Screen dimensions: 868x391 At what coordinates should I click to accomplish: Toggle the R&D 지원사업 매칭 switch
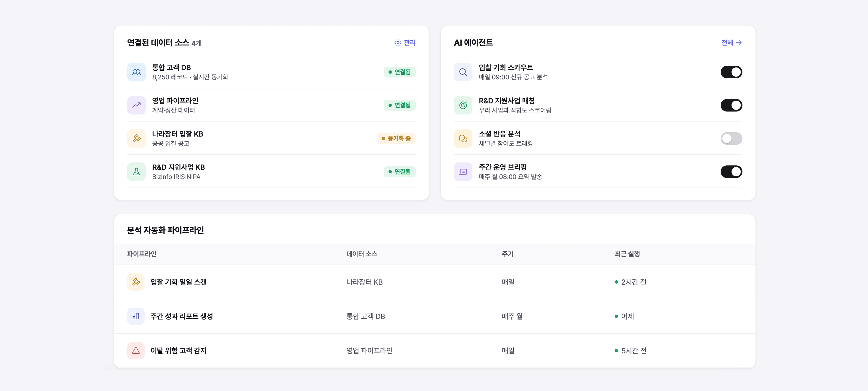731,105
